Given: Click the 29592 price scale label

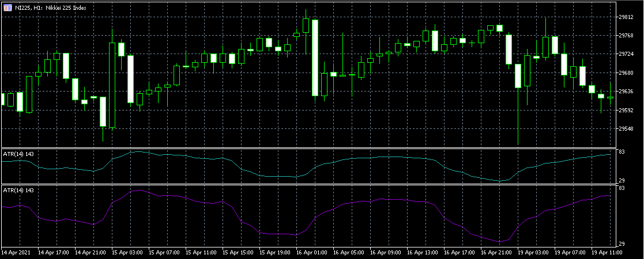Looking at the screenshot, I should 627,111.
